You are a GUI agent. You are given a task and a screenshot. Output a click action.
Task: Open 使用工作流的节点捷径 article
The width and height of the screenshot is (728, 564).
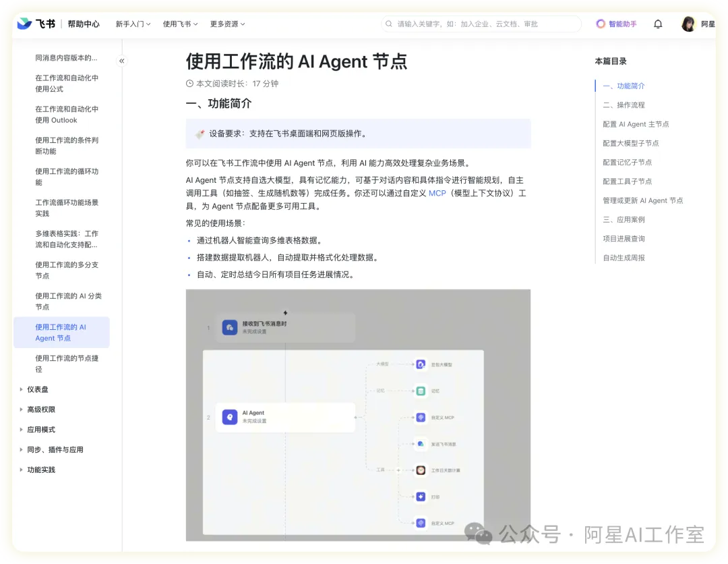pos(67,364)
